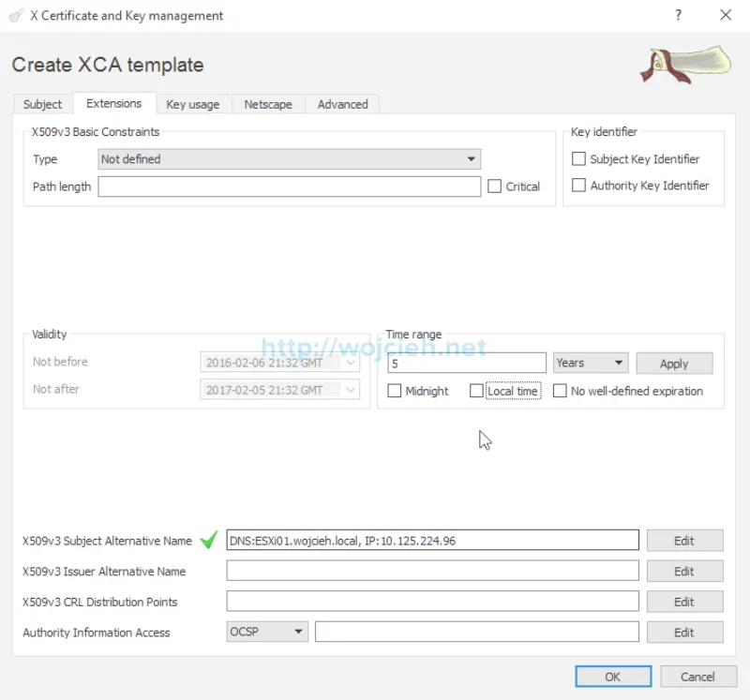Expand the Not before date picker

click(351, 362)
